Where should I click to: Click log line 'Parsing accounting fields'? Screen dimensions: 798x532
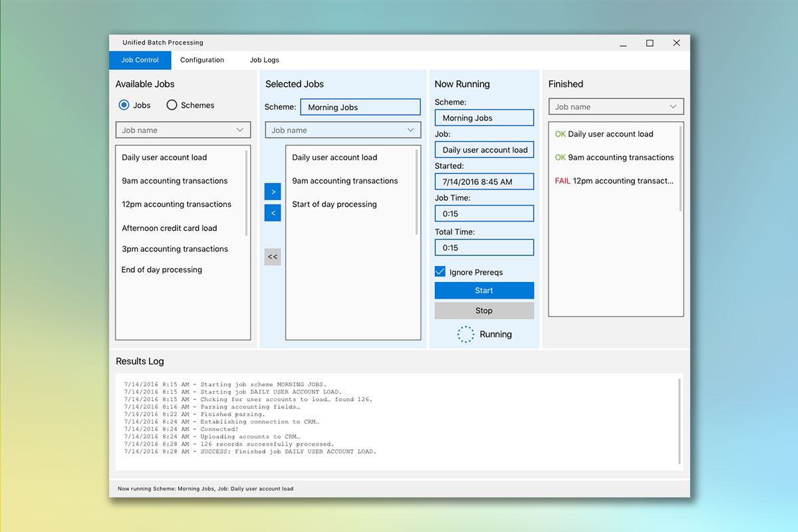coord(212,407)
